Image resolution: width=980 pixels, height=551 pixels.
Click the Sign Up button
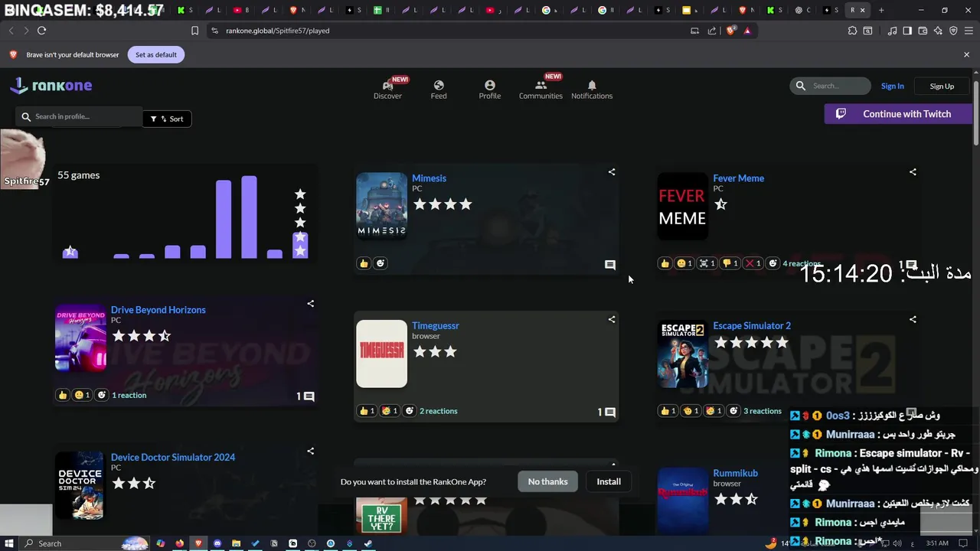pyautogui.click(x=942, y=86)
